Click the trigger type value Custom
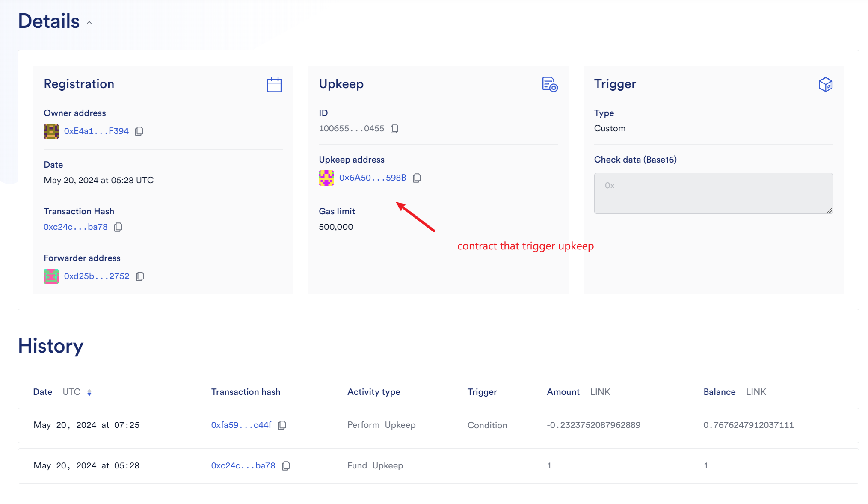Image resolution: width=868 pixels, height=504 pixels. (x=610, y=129)
